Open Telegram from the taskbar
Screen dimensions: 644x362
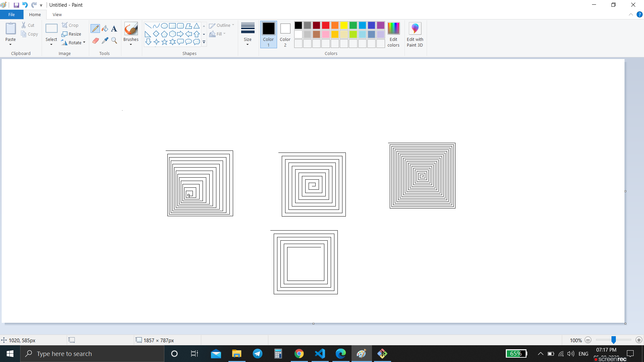point(258,354)
